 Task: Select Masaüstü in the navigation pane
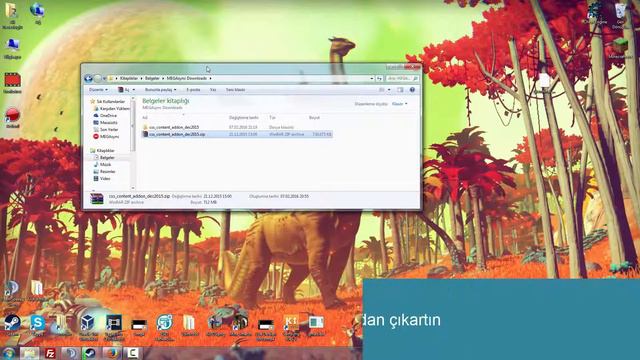click(105, 122)
